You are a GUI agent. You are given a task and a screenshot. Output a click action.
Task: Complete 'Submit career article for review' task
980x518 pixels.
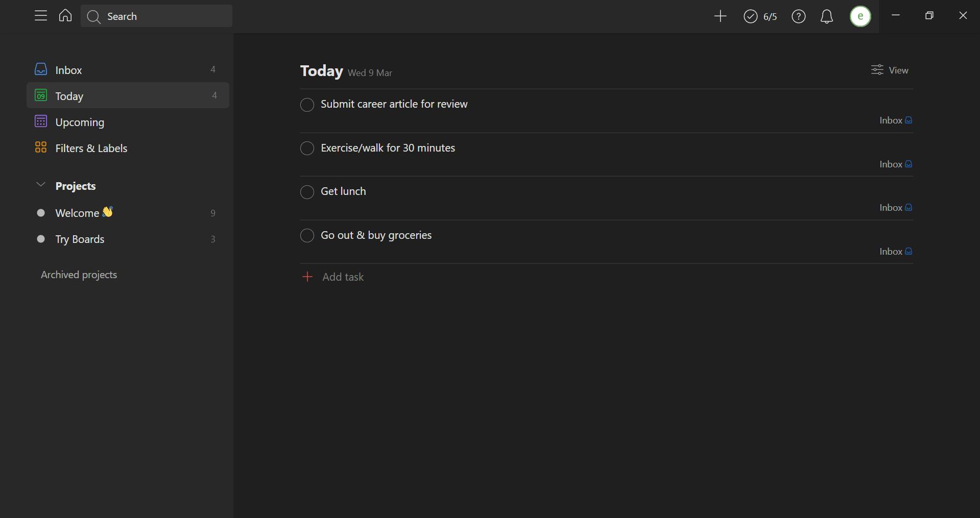(x=307, y=105)
